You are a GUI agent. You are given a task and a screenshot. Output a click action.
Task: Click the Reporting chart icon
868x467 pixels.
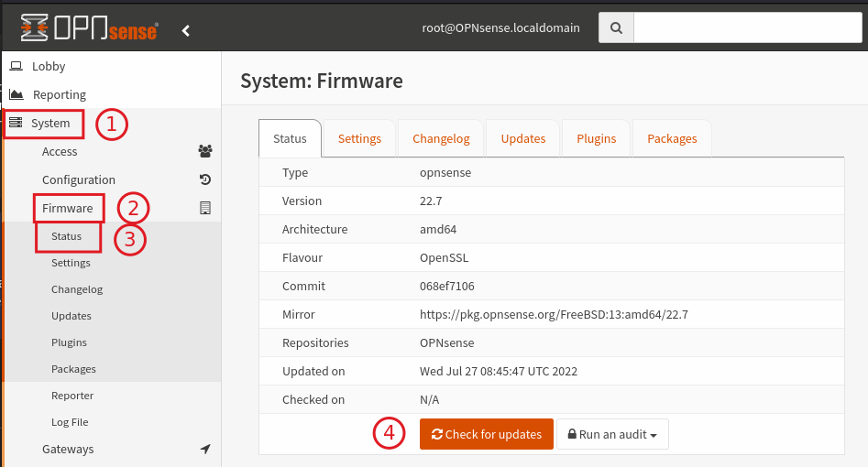point(16,94)
